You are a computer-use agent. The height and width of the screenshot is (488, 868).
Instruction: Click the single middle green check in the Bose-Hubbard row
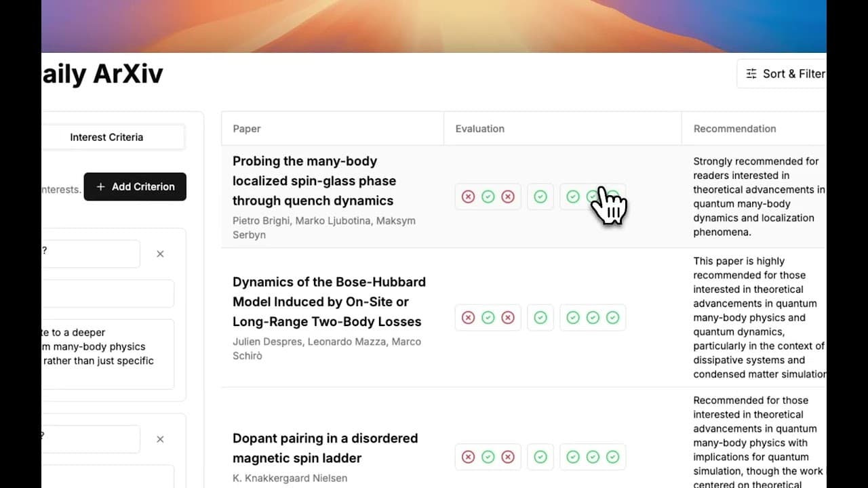pyautogui.click(x=540, y=317)
